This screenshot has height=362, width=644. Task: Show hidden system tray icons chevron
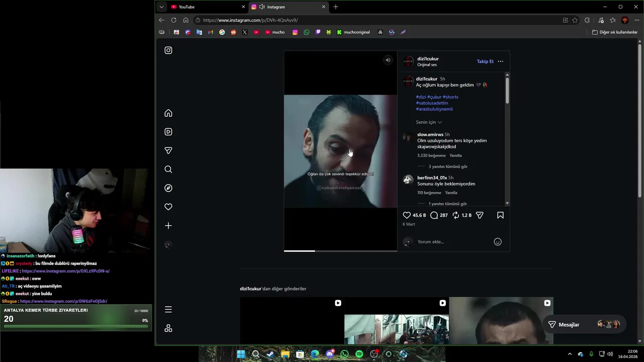(570, 354)
